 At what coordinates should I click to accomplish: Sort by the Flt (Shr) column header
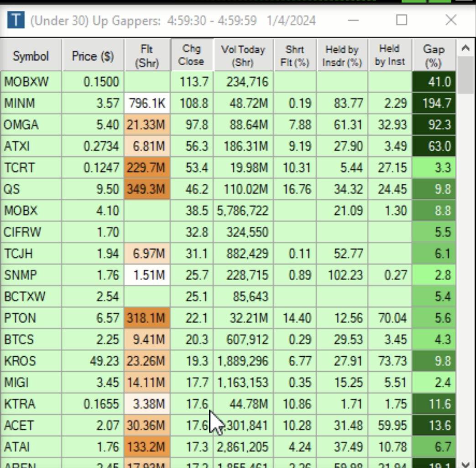[146, 55]
